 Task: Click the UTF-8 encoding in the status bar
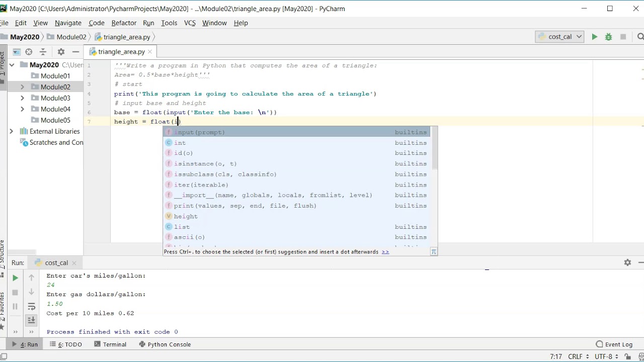click(605, 356)
